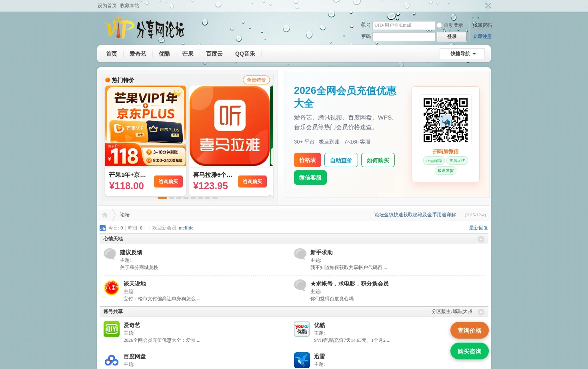Click 收藏本站 in the top bar
This screenshot has height=369, width=588.
[129, 6]
